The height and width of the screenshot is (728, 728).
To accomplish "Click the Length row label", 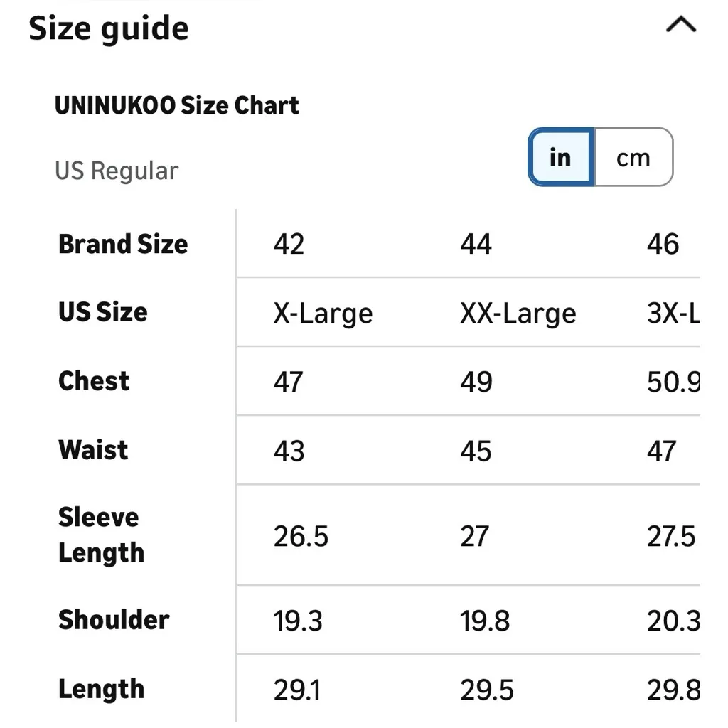I will [x=101, y=689].
